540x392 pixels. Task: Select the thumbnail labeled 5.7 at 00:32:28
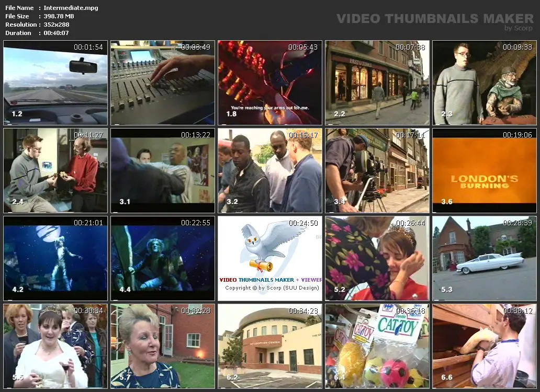[x=163, y=346]
